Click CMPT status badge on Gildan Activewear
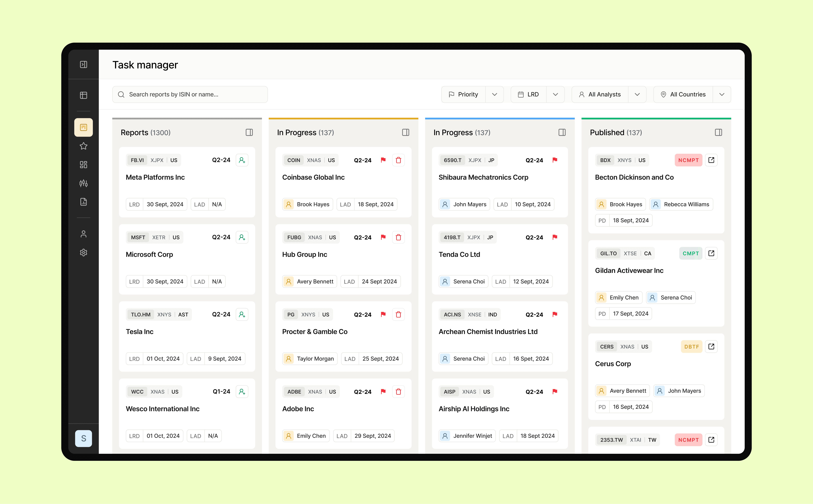 tap(691, 253)
